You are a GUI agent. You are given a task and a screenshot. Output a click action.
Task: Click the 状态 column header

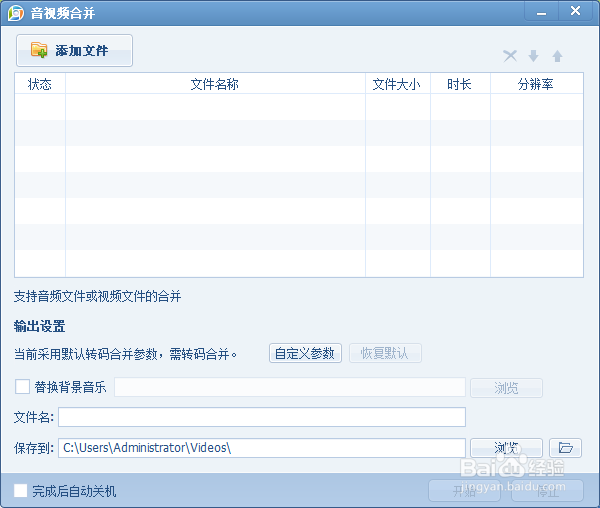(40, 84)
